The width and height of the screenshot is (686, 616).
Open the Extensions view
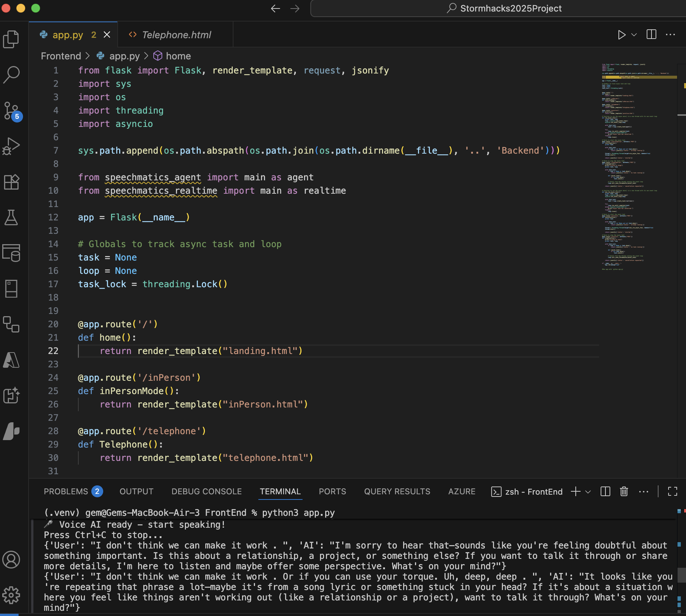point(11,182)
